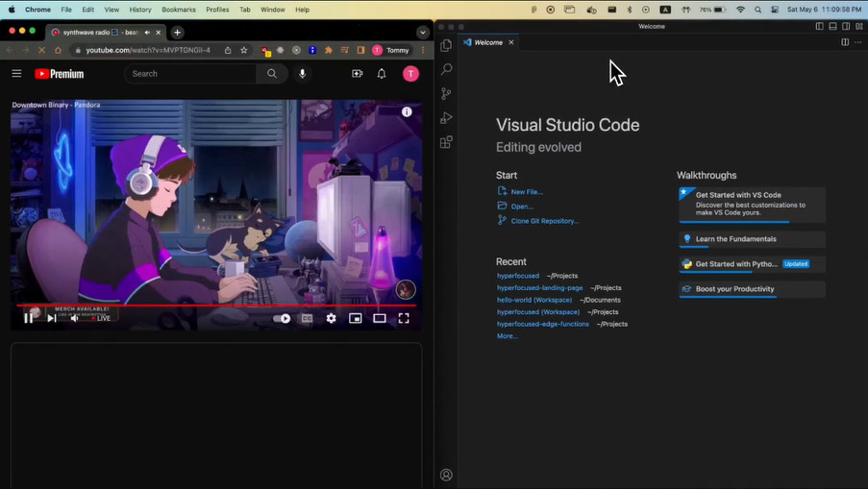Image resolution: width=868 pixels, height=489 pixels.
Task: Toggle VS Code primary side bar layout icon
Action: pyautogui.click(x=819, y=26)
